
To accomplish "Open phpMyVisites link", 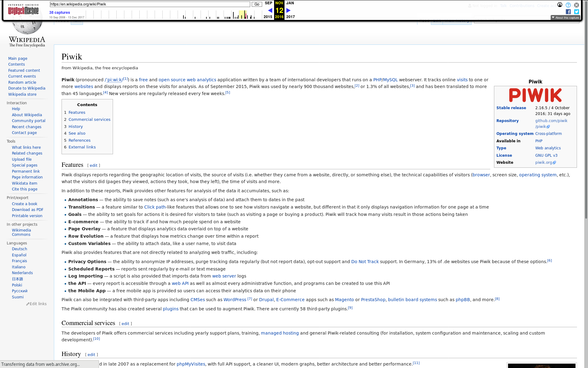I will 191,364.
